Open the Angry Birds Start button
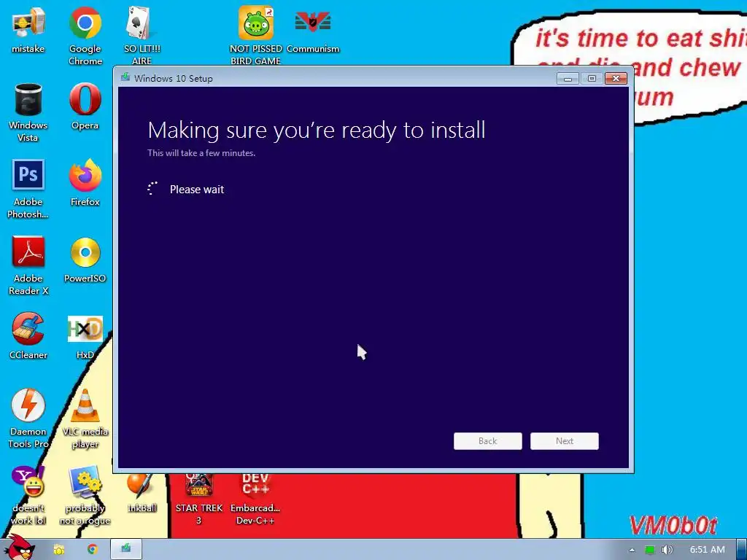747x560 pixels. [19, 548]
